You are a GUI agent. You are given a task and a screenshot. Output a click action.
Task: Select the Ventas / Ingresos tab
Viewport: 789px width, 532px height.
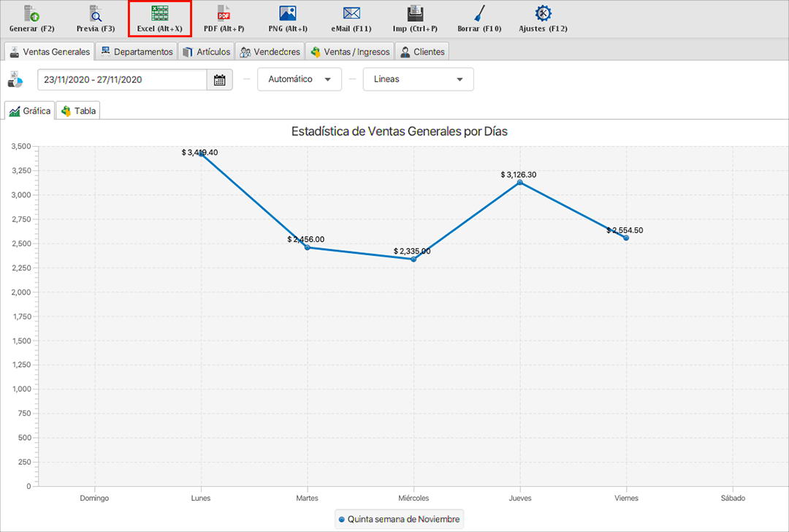(x=350, y=52)
